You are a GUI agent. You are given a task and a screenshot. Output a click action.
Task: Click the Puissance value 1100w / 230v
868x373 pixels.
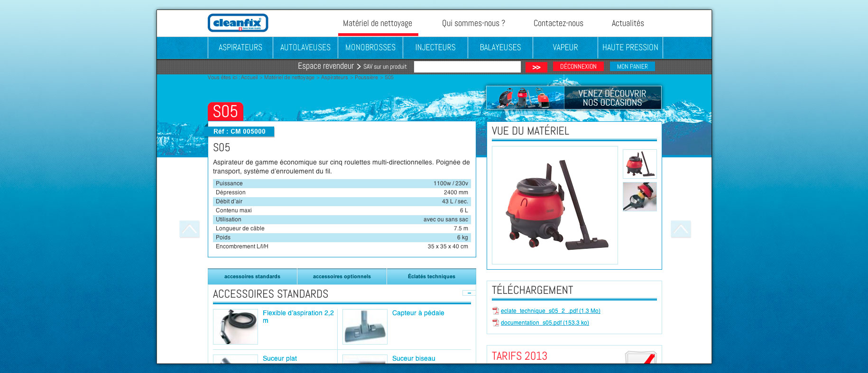click(x=451, y=183)
